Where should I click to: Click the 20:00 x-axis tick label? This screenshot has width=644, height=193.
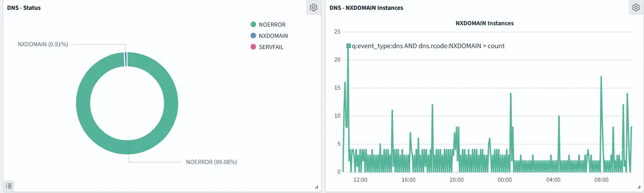pos(457,179)
